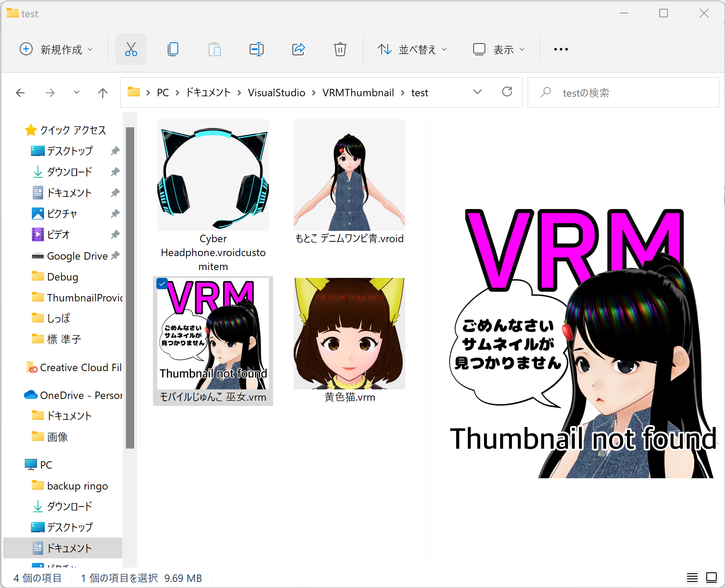
Task: Select the 黄色猫.vrm thumbnail
Action: pos(349,333)
